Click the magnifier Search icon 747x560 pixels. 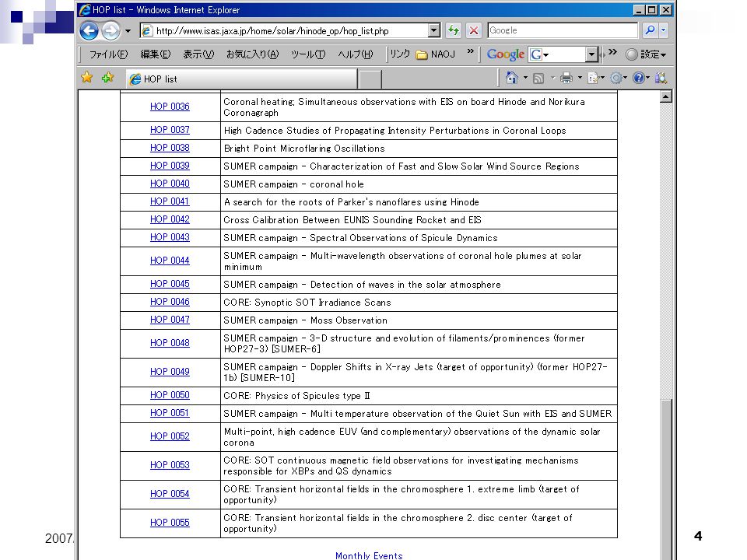(x=649, y=30)
